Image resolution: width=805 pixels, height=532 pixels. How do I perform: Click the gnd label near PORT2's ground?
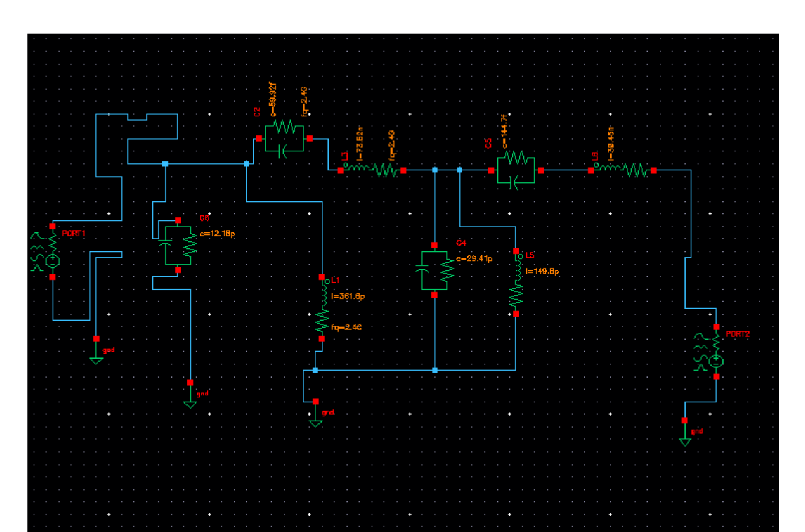point(697,432)
